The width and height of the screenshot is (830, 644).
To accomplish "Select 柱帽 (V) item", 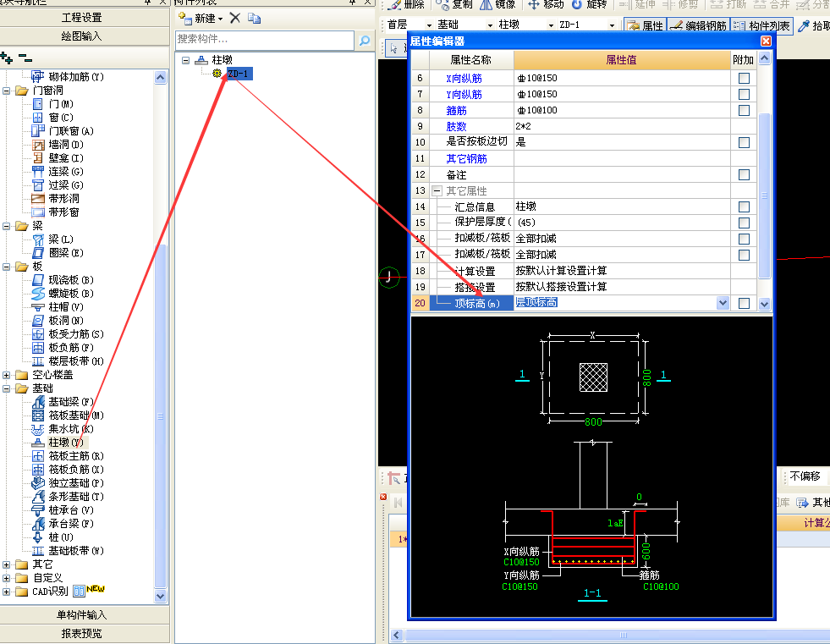I will pyautogui.click(x=58, y=306).
